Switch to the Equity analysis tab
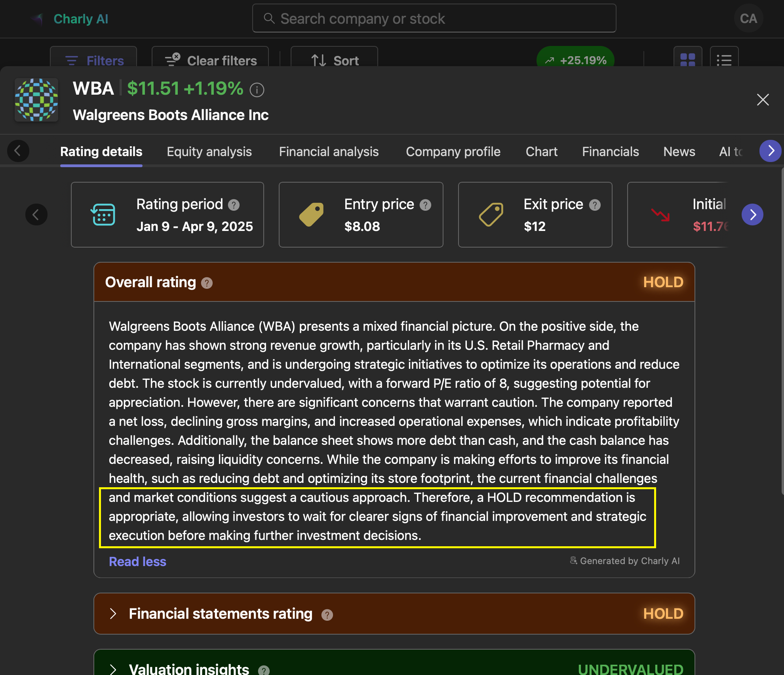The image size is (784, 675). click(x=209, y=152)
